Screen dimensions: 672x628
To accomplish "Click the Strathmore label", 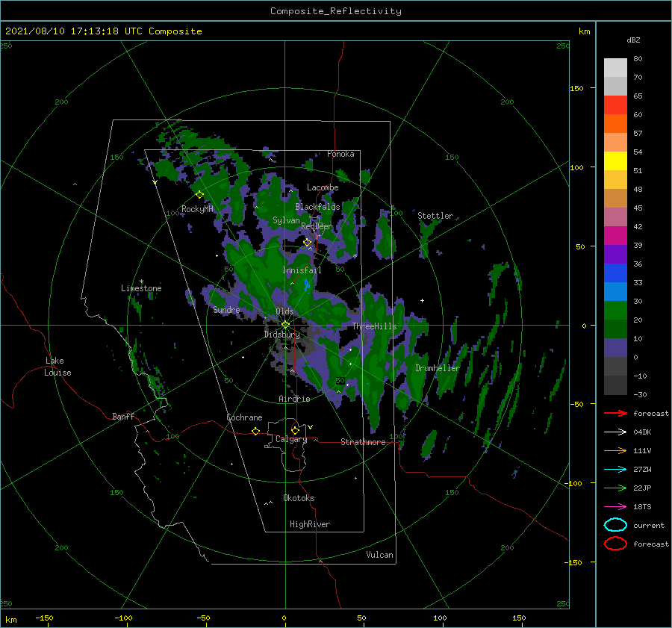I will (363, 442).
